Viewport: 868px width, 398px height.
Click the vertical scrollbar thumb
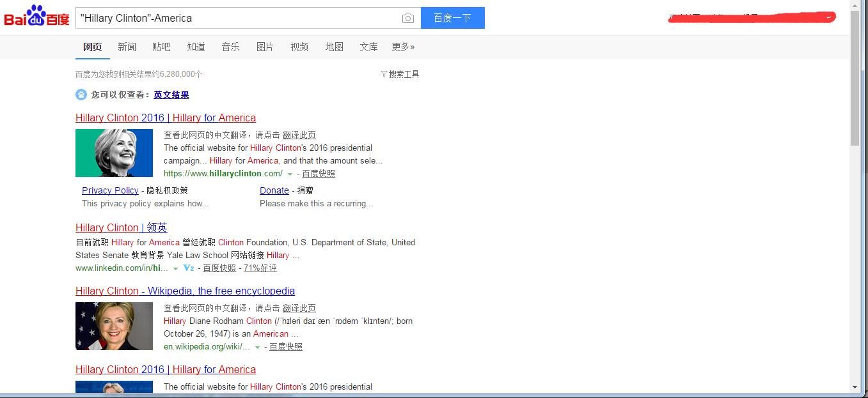(855, 79)
